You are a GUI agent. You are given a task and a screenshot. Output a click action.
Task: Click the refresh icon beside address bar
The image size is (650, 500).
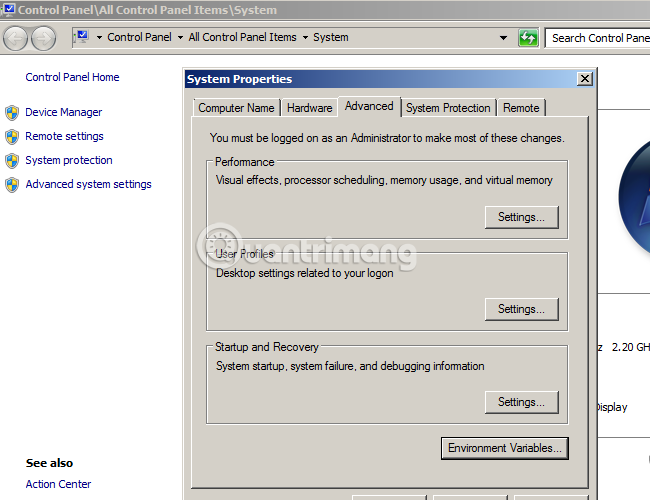(x=528, y=38)
